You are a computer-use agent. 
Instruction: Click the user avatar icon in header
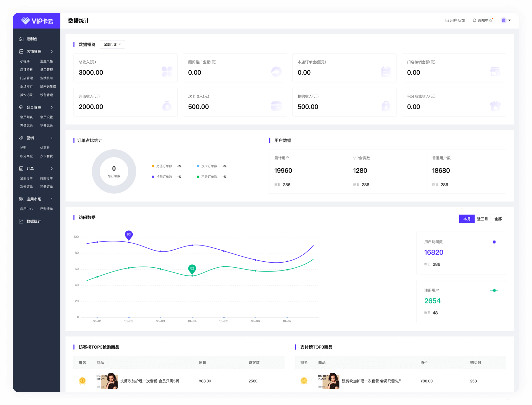(x=503, y=21)
